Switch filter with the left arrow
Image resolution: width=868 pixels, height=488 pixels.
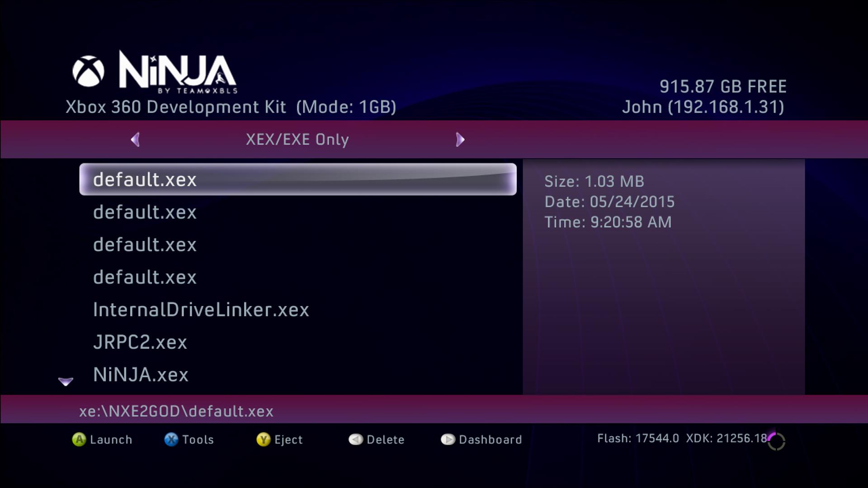(x=135, y=140)
